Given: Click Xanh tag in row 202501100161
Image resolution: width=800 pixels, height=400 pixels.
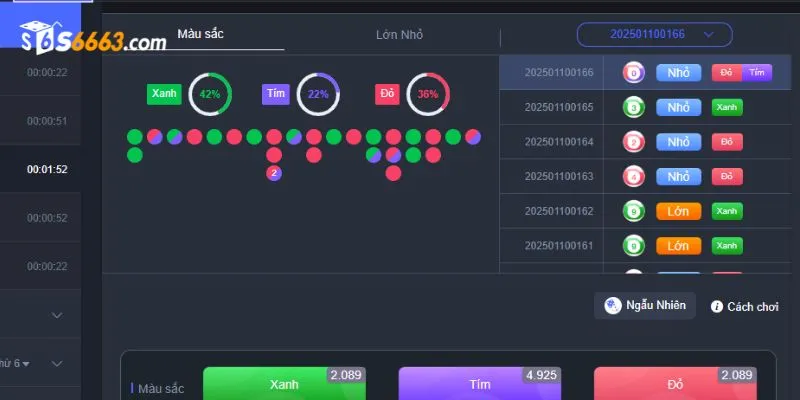Looking at the screenshot, I should coord(727,245).
